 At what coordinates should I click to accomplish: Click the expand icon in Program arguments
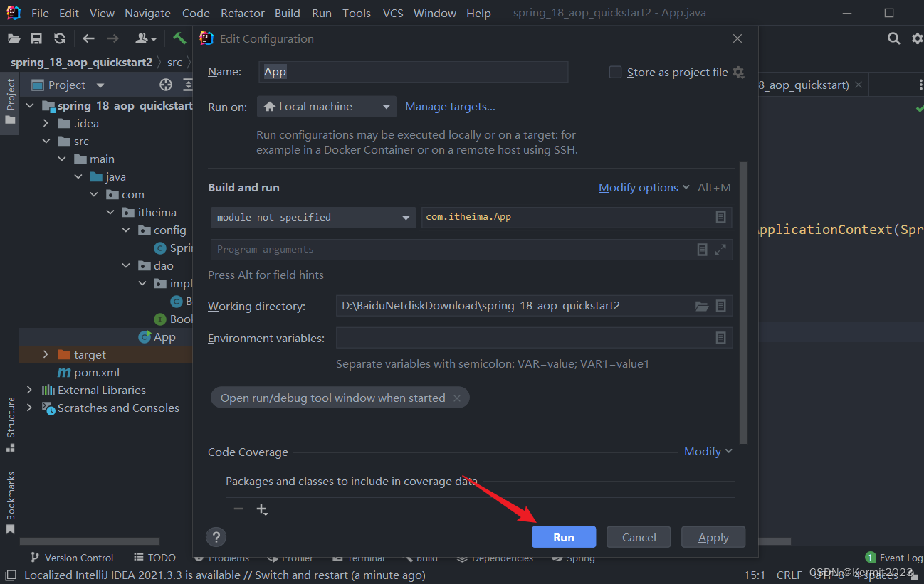point(720,250)
